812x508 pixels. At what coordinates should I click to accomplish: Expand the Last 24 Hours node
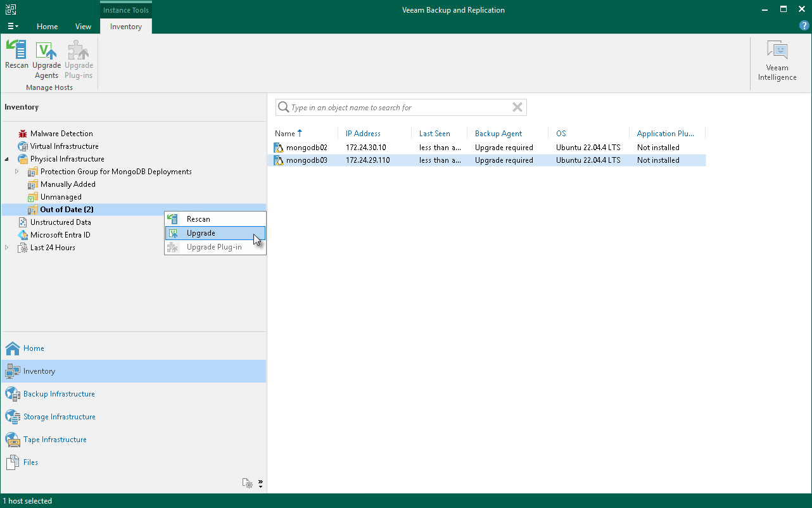[7, 248]
